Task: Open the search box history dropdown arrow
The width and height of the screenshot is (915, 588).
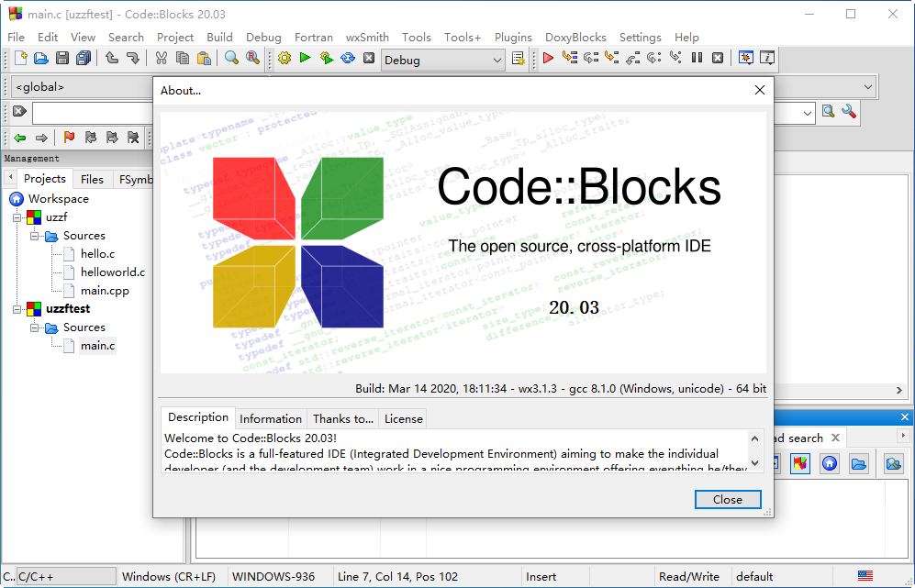Action: (808, 113)
